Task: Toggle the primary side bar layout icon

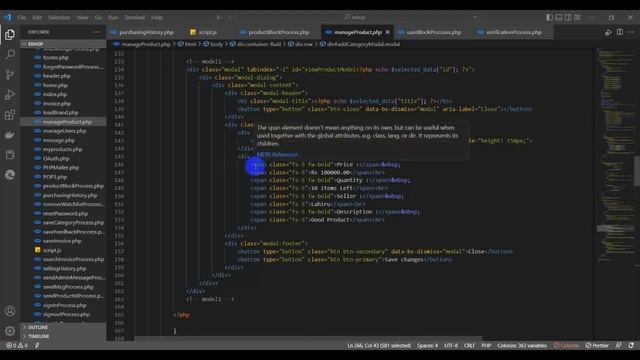Action: (x=549, y=18)
